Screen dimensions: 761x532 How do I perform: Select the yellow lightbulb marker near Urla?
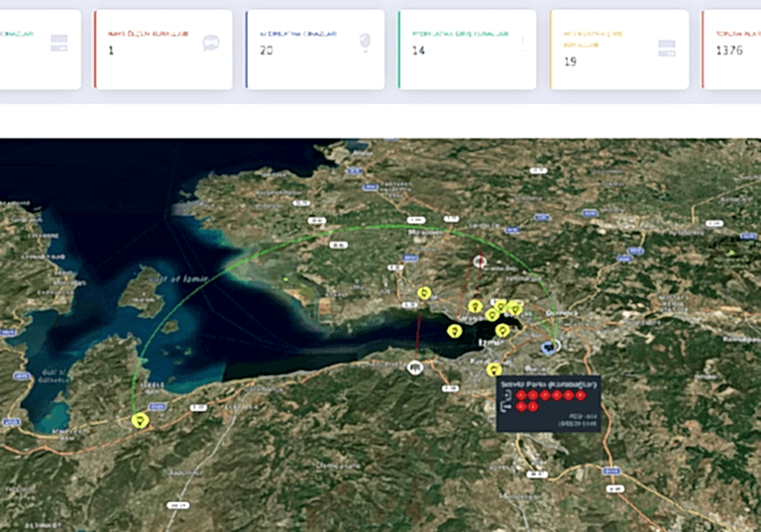pos(141,420)
